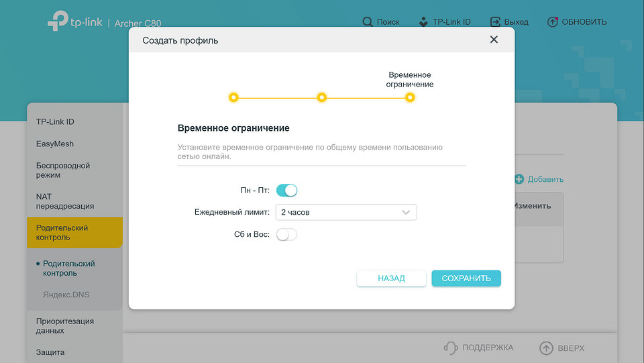Select the Родительский контроль sub-item with bullet
Screen dimensions: 644x363
point(69,268)
